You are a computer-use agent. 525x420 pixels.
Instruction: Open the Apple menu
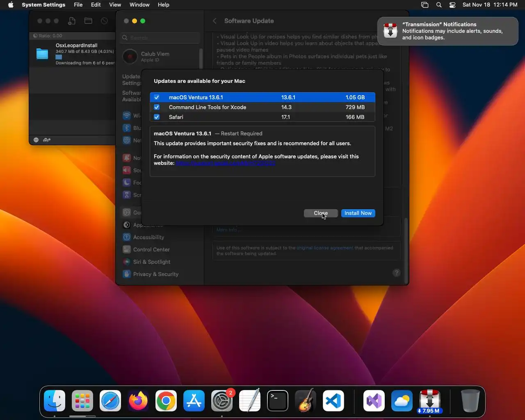pyautogui.click(x=11, y=5)
